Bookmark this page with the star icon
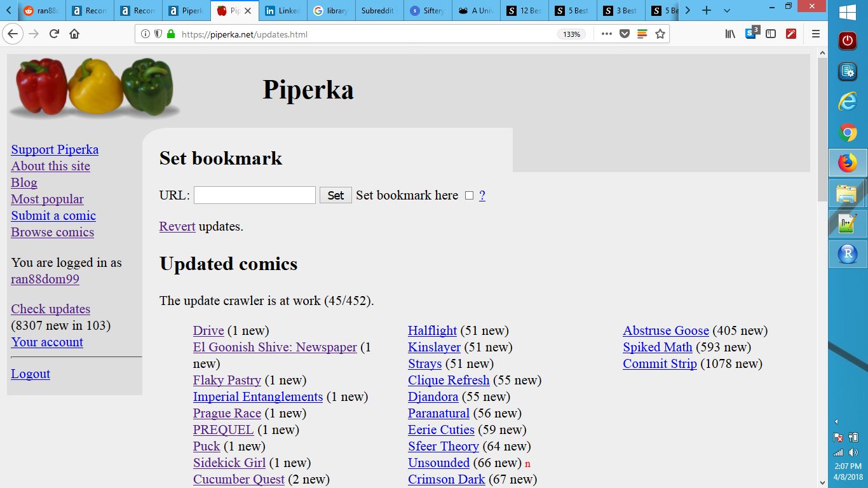 660,34
